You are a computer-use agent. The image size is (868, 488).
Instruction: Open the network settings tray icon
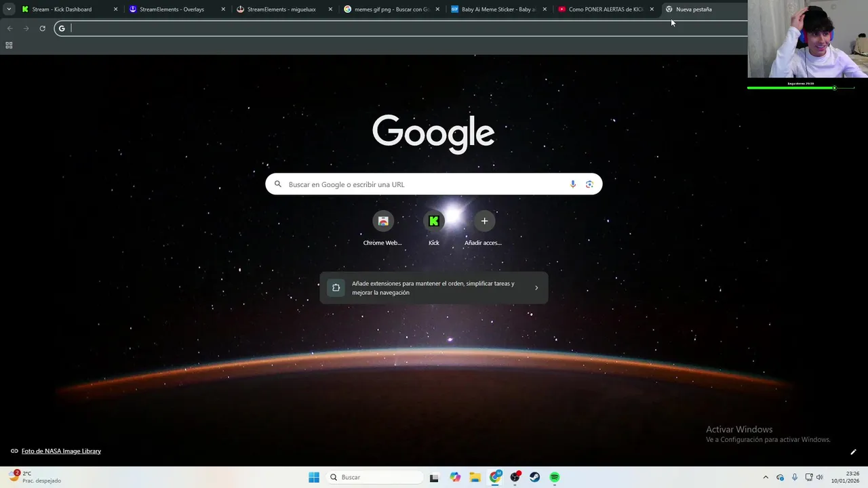click(x=809, y=477)
